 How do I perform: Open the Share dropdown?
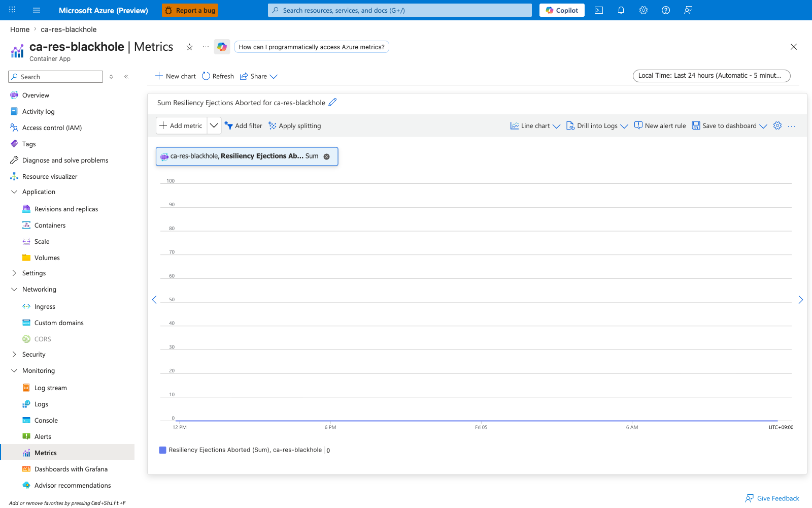point(258,76)
